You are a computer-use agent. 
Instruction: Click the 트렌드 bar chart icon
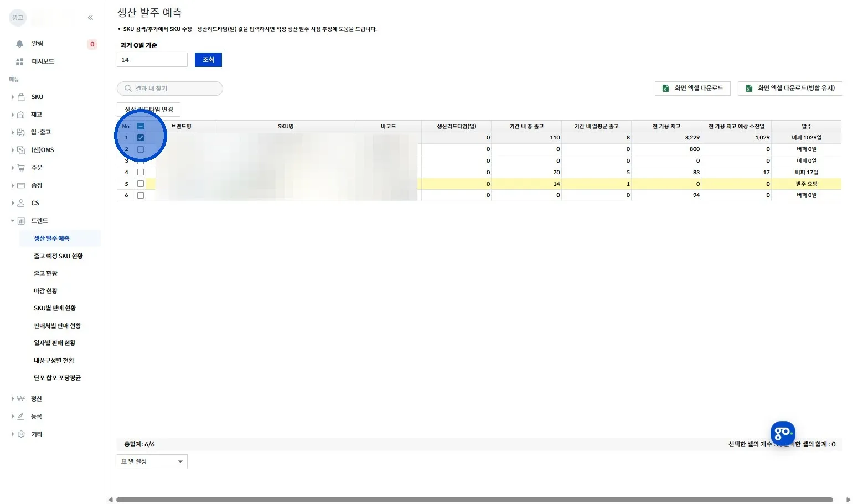[21, 221]
